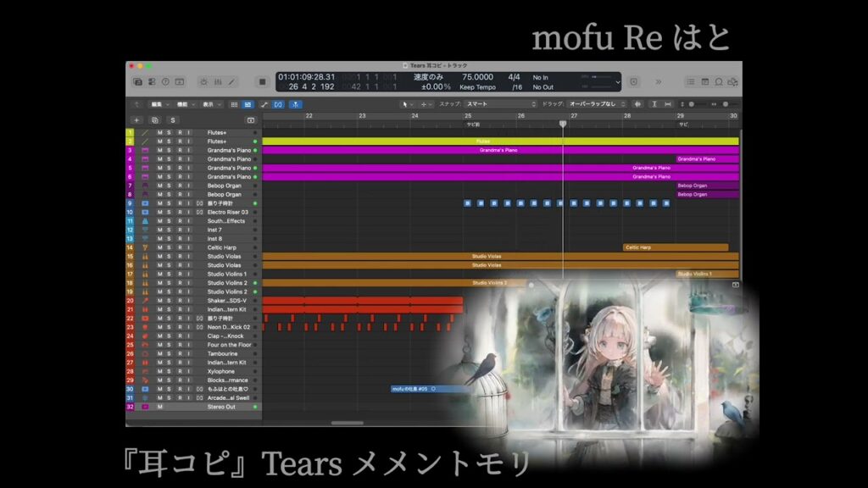Image resolution: width=868 pixels, height=488 pixels.
Task: Click the Duplicate Track button
Action: [154, 120]
